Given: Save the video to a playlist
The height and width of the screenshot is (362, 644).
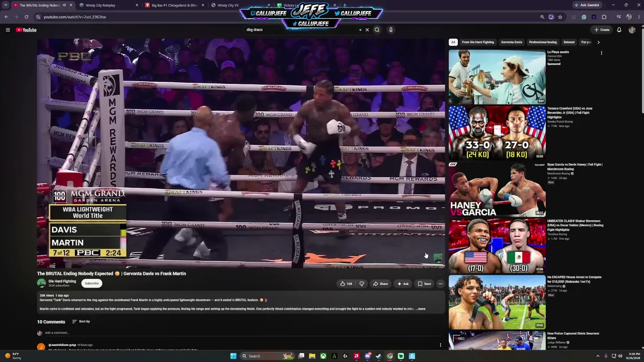Looking at the screenshot, I should (x=424, y=284).
